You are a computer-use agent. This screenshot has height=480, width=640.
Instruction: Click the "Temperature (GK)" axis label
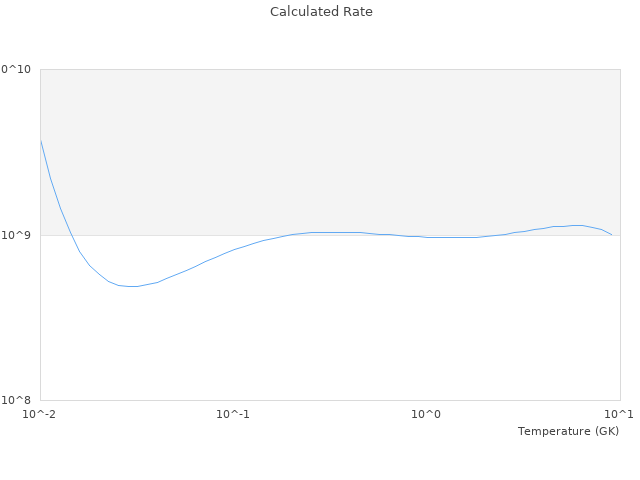point(568,431)
